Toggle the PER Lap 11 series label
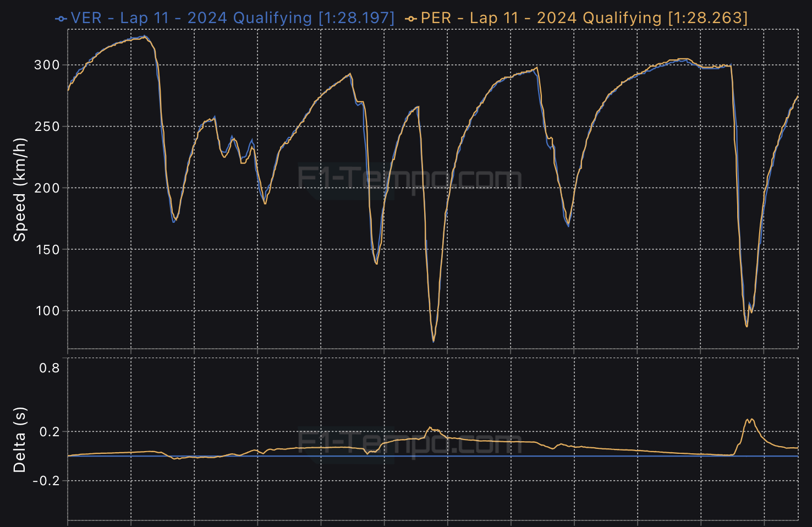The image size is (812, 527). [x=584, y=18]
